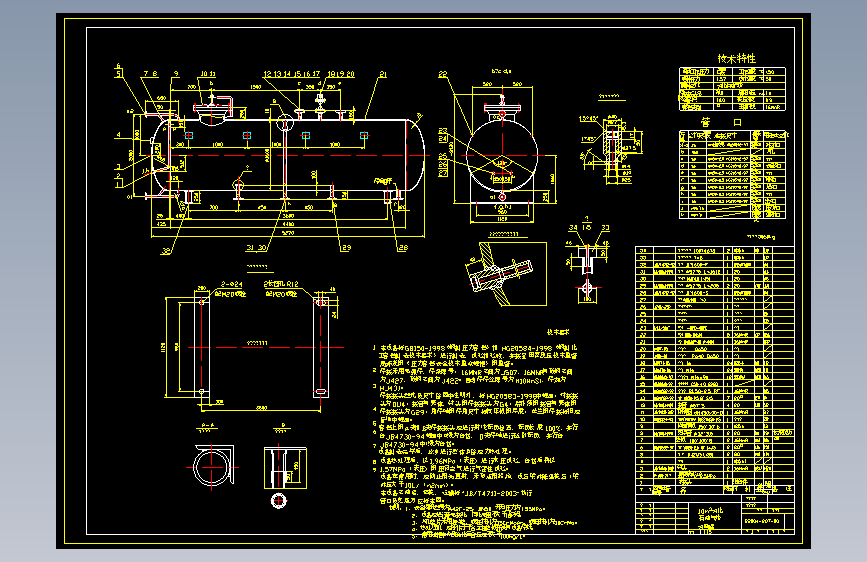The image size is (867, 562).
Task: Select part callout number 9
Action: click(x=176, y=74)
